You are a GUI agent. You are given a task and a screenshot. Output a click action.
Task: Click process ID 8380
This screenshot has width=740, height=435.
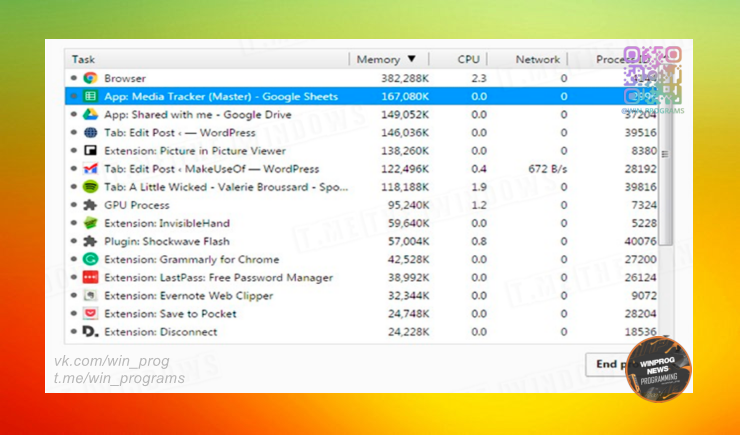pos(644,151)
